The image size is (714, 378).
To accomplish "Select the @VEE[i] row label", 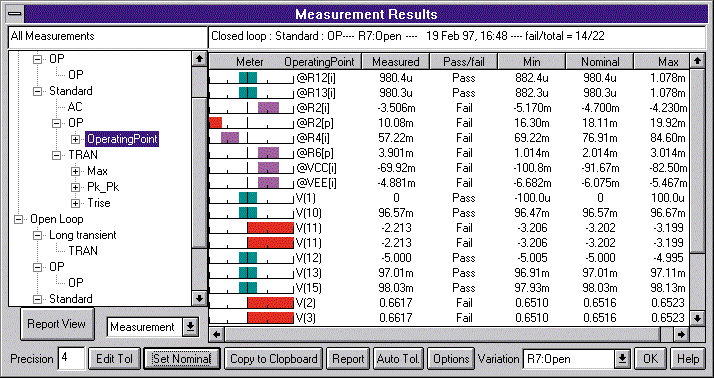I will coord(316,183).
